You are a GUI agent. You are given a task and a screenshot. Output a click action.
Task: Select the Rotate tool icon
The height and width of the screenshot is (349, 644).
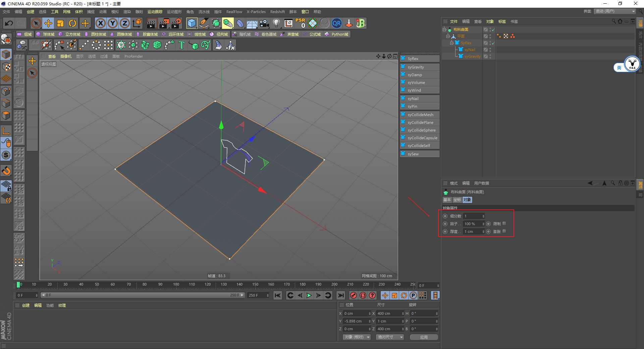click(x=72, y=23)
